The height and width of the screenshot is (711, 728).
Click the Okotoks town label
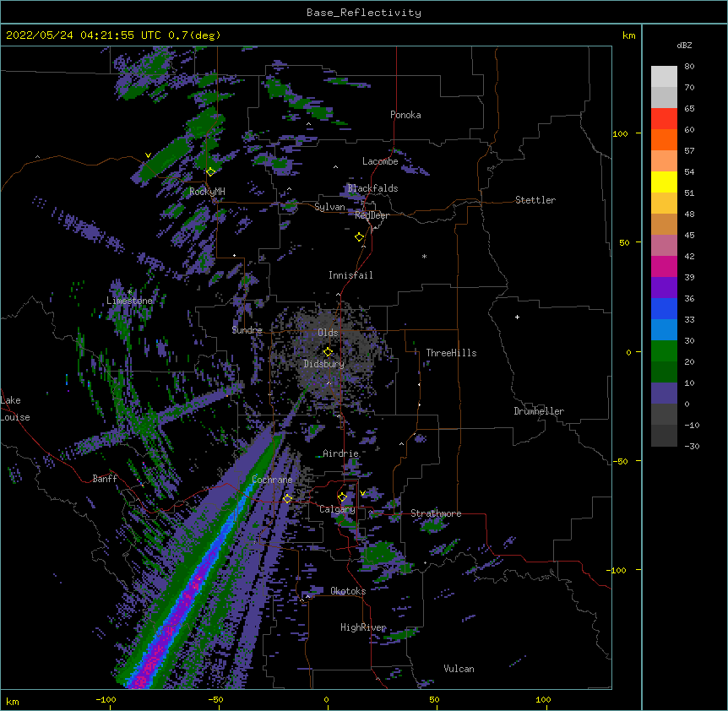click(348, 591)
